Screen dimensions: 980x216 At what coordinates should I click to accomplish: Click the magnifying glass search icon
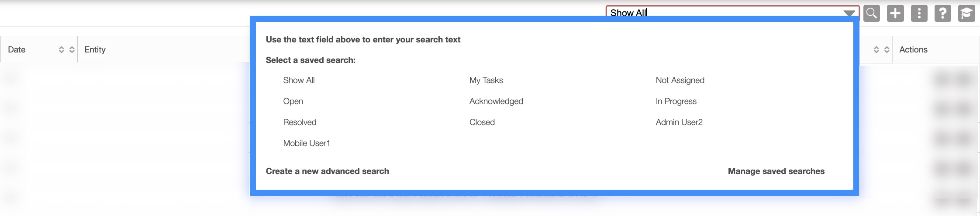[x=871, y=14]
